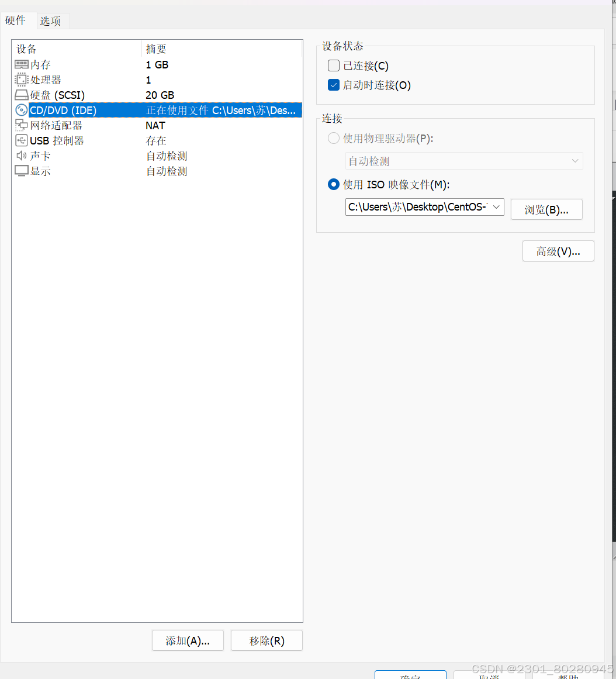Open 高级(V)... advanced settings

[x=558, y=251]
